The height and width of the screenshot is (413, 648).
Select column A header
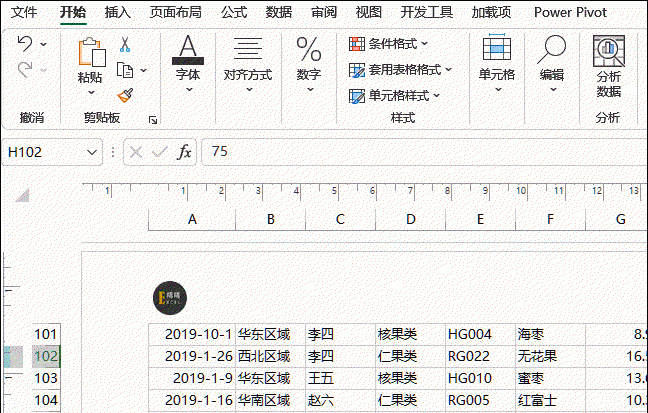192,219
